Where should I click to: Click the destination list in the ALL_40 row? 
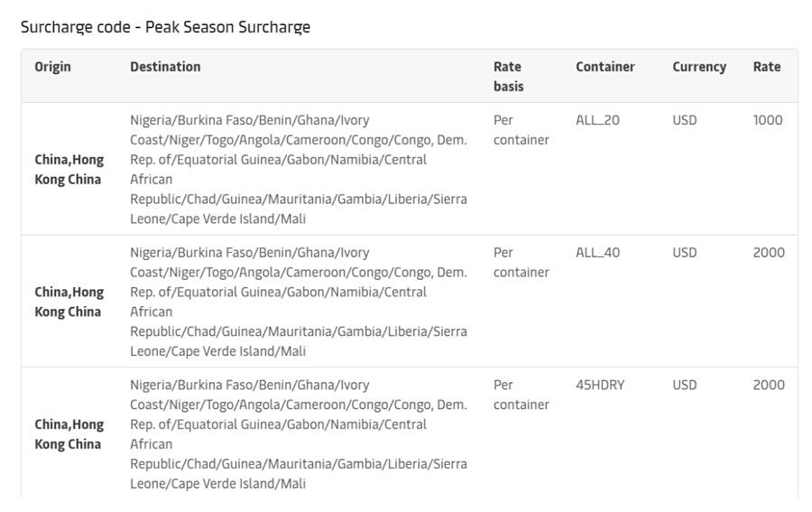click(299, 302)
